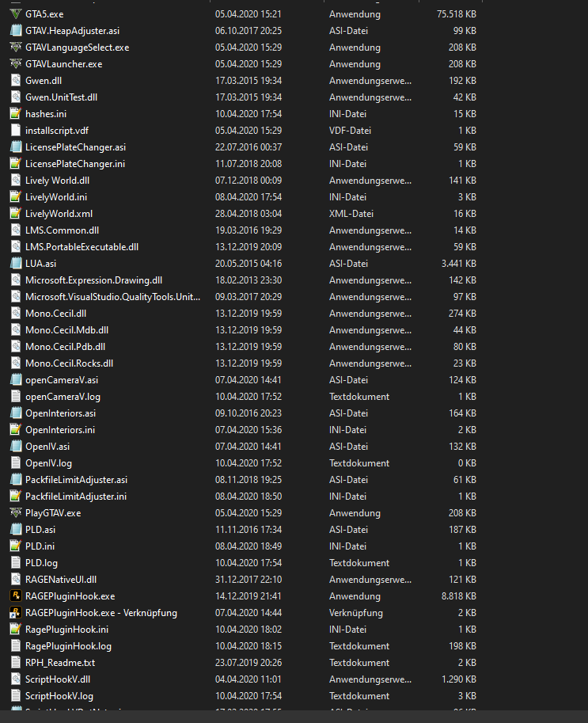This screenshot has width=588, height=723.
Task: Click the OpenIV.asi file icon
Action: pos(16,447)
